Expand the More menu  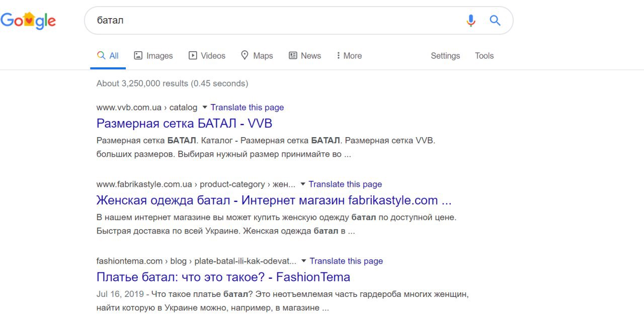(x=349, y=56)
